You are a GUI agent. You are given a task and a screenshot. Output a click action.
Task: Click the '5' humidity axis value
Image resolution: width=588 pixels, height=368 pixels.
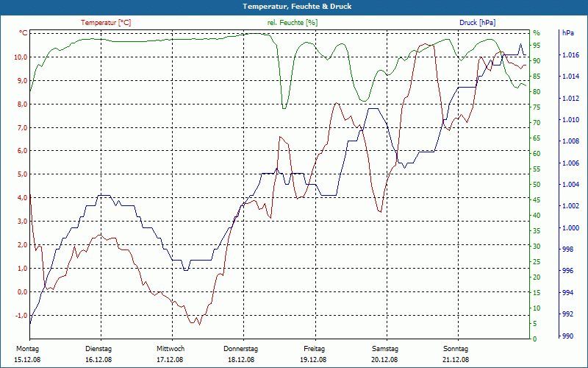(x=535, y=323)
